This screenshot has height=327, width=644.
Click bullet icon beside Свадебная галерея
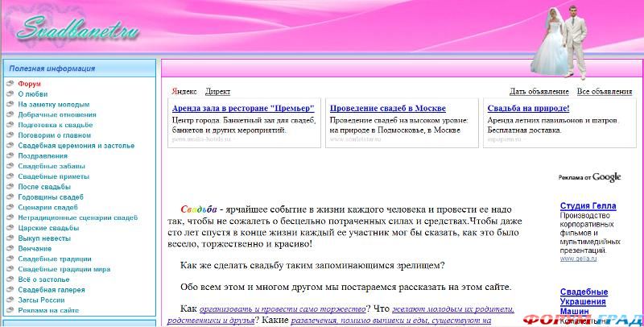pos(10,289)
